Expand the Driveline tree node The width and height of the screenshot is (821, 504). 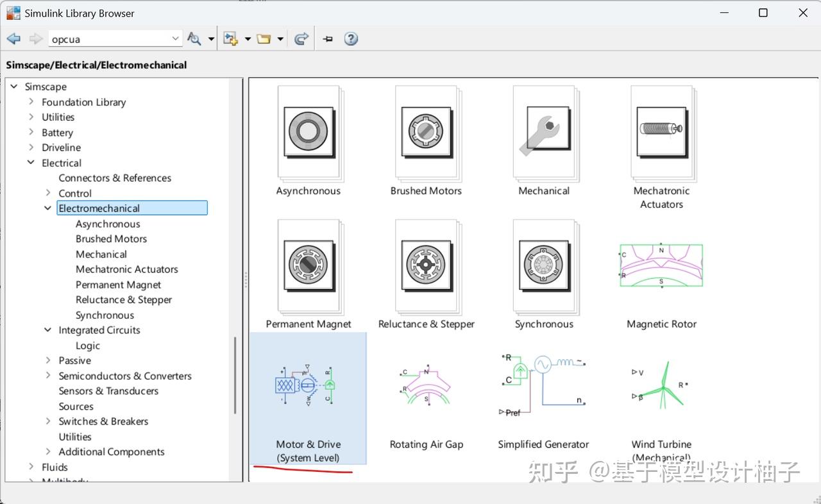31,147
